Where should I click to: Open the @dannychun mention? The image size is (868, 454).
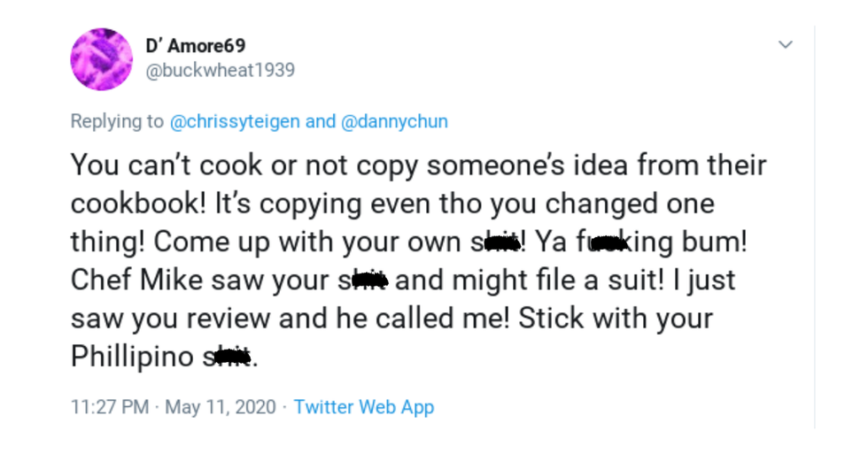coord(394,121)
